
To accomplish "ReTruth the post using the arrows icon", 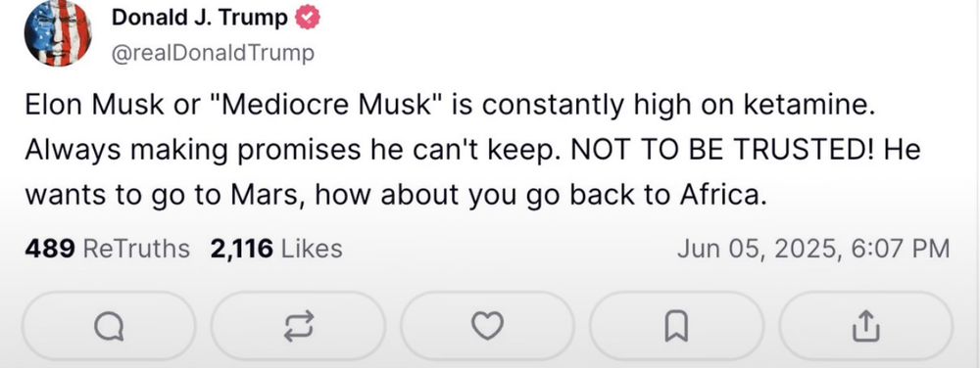I will pyautogui.click(x=298, y=326).
